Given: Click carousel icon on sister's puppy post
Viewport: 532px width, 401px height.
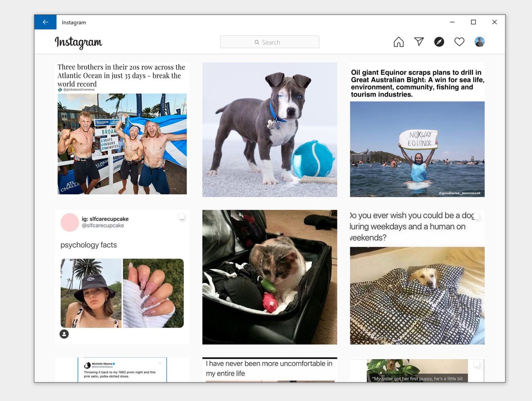Looking at the screenshot, I should click(477, 365).
